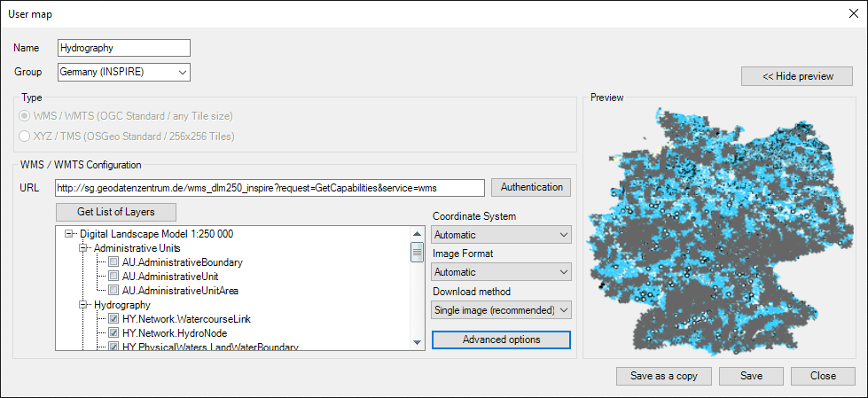This screenshot has height=398, width=868.
Task: Uncheck the HY.Network.WatercourseLink layer
Action: [113, 318]
